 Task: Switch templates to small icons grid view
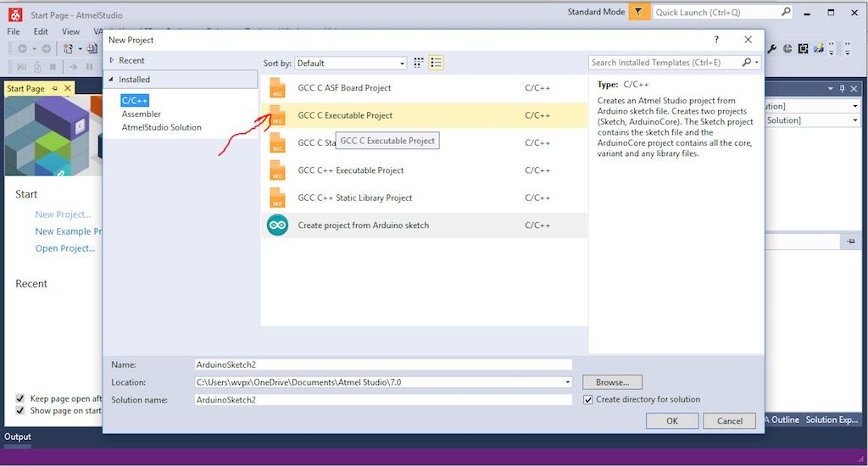point(419,63)
